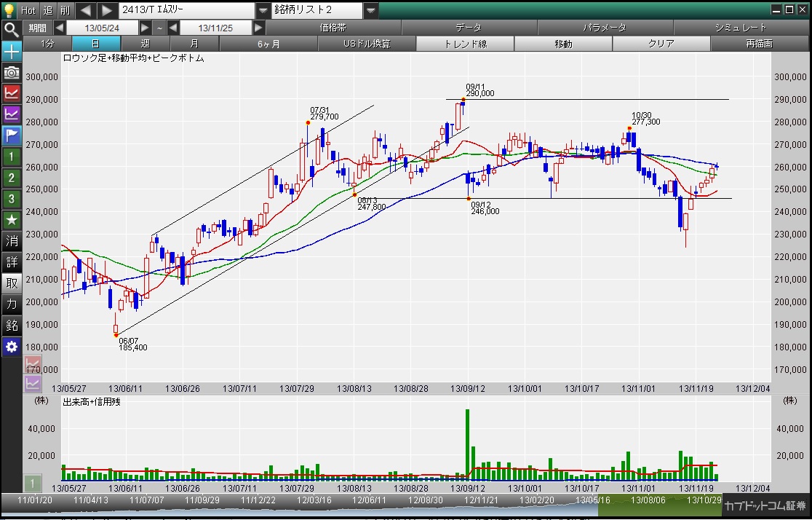This screenshot has width=812, height=520.
Task: Click the blue flag icon
Action: 12,135
